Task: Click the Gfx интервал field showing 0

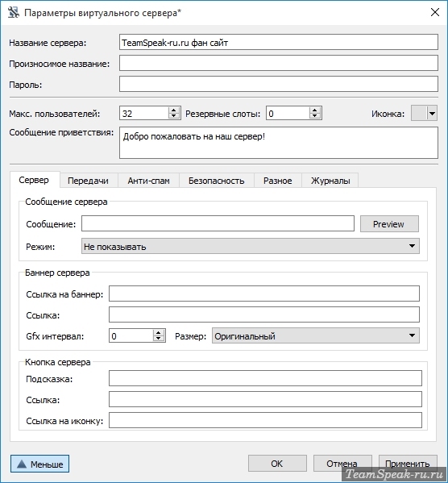Action: click(x=131, y=335)
